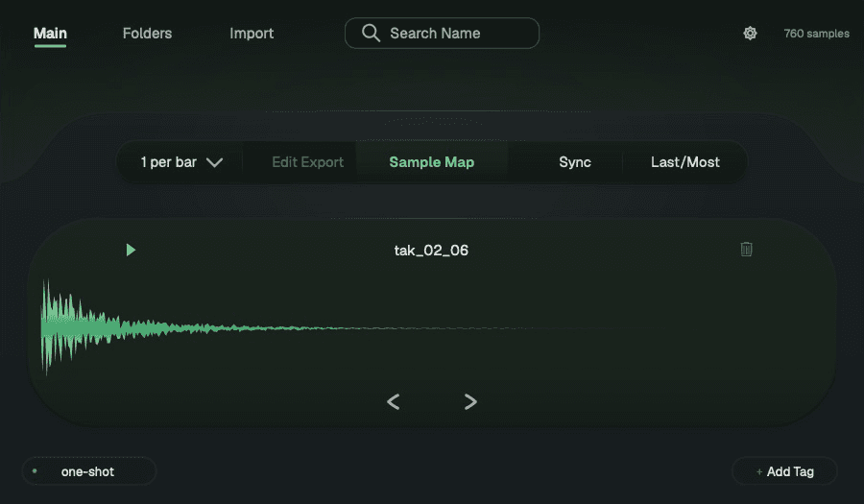
Task: Go to previous sample arrow
Action: [394, 401]
